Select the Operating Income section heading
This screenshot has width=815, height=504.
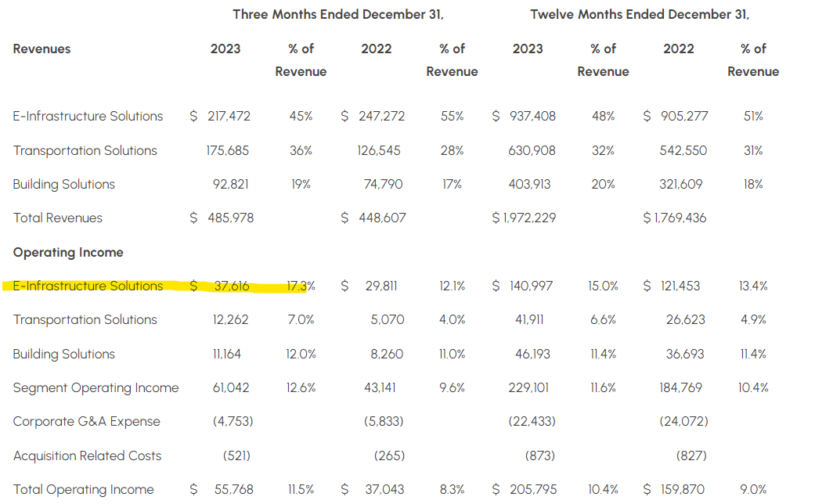pyautogui.click(x=68, y=253)
